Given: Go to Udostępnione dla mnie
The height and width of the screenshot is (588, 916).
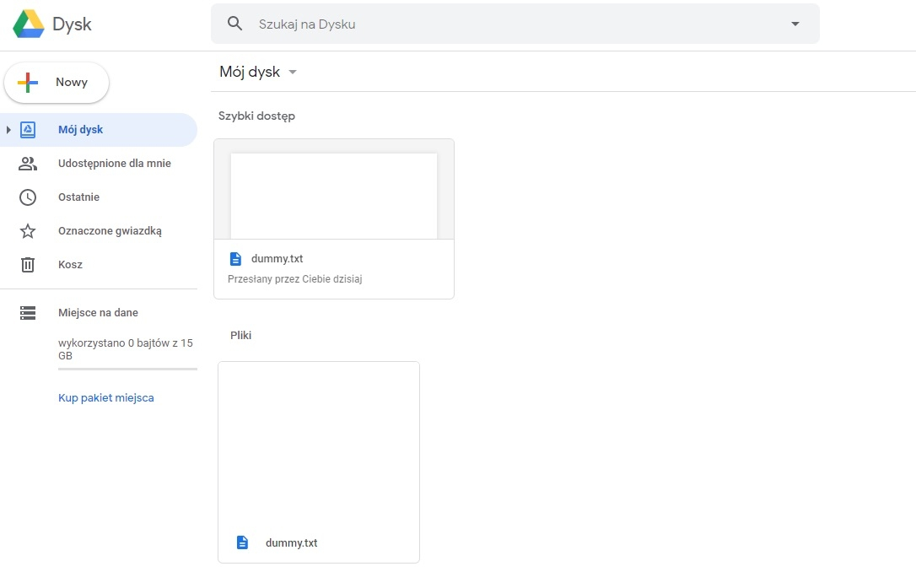Looking at the screenshot, I should (x=114, y=164).
